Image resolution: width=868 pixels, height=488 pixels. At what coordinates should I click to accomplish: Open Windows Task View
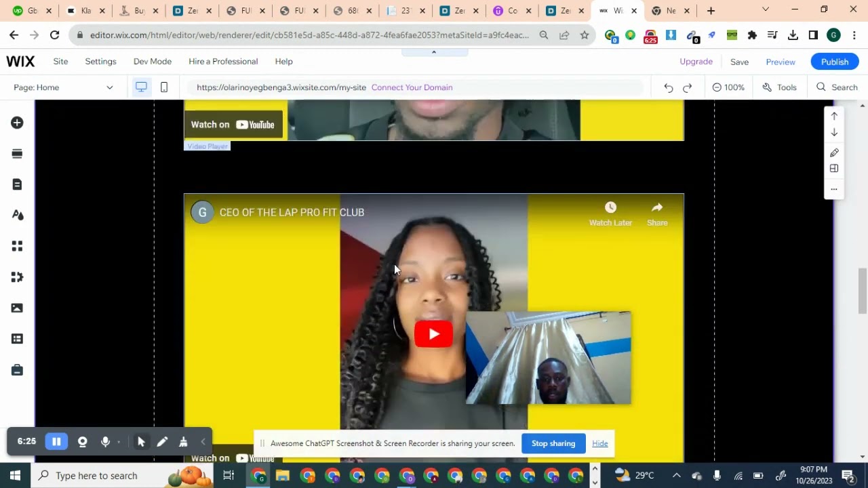point(229,475)
